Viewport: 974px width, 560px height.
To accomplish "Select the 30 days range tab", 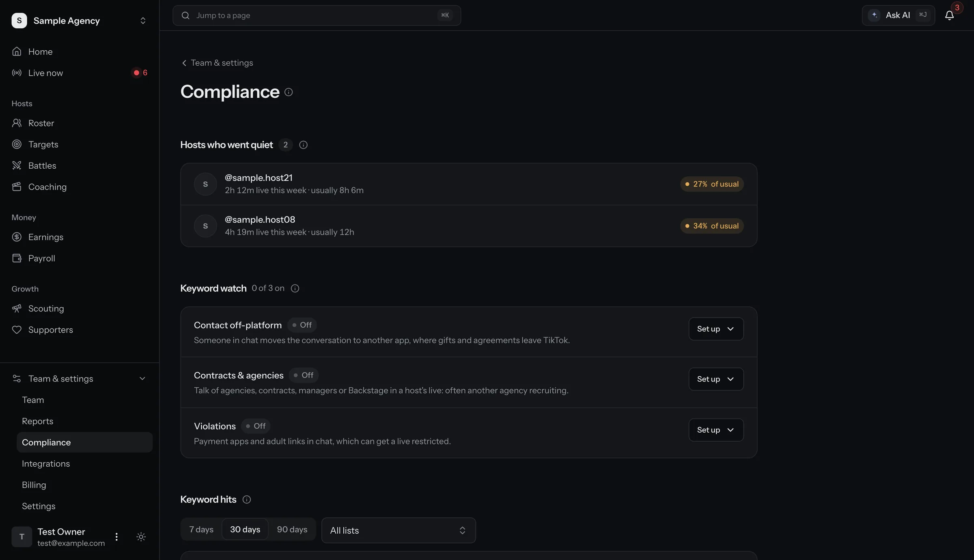I will click(245, 529).
